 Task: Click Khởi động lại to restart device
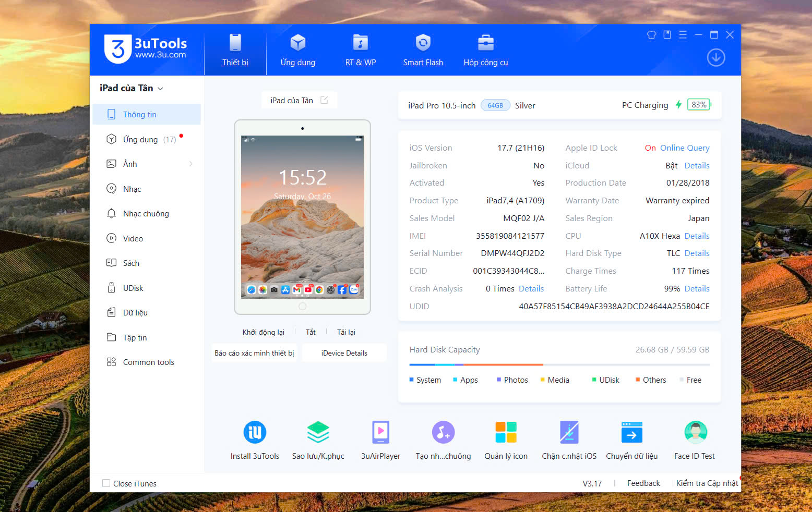tap(263, 332)
